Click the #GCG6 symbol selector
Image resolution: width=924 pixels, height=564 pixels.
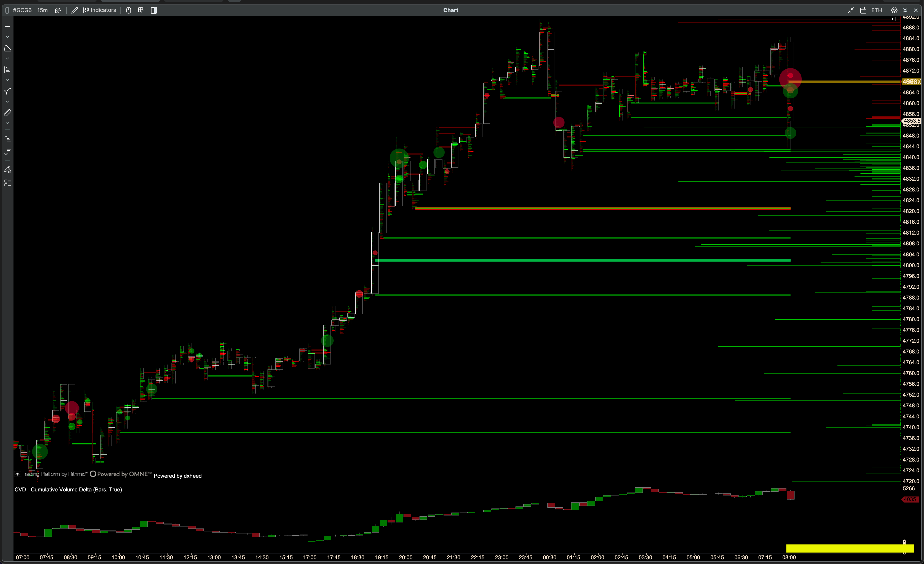click(x=22, y=10)
